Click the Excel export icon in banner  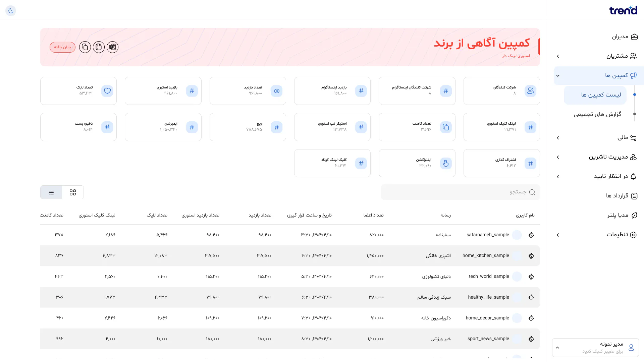(x=112, y=47)
